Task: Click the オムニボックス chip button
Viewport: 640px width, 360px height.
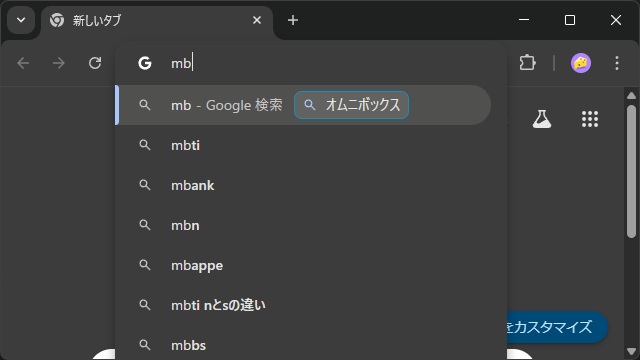Action: click(351, 105)
